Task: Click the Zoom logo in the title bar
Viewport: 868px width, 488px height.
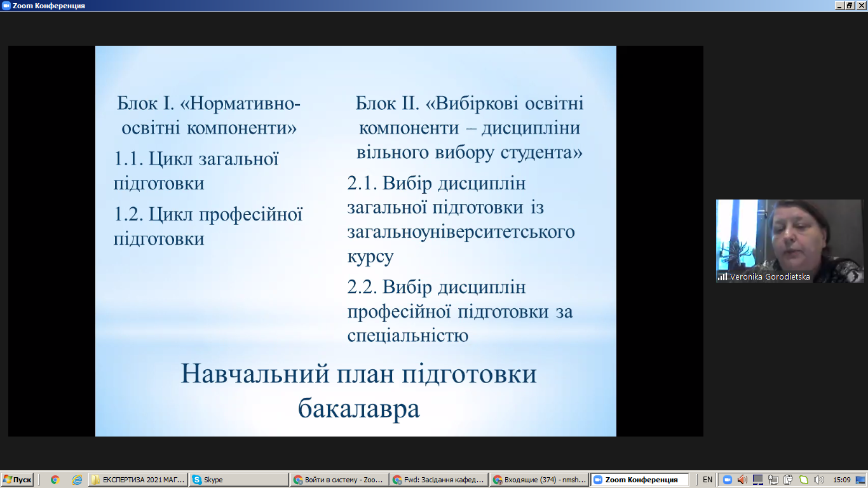Action: pos(6,6)
